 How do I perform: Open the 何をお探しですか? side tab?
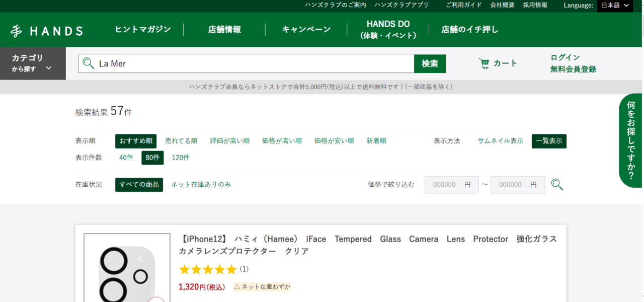[631, 141]
